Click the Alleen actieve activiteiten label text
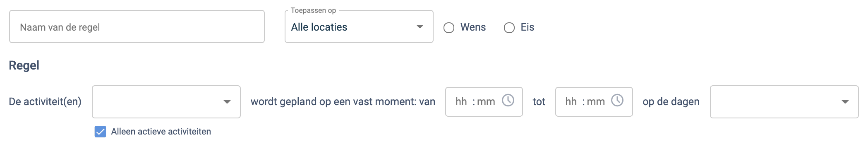 [x=161, y=132]
